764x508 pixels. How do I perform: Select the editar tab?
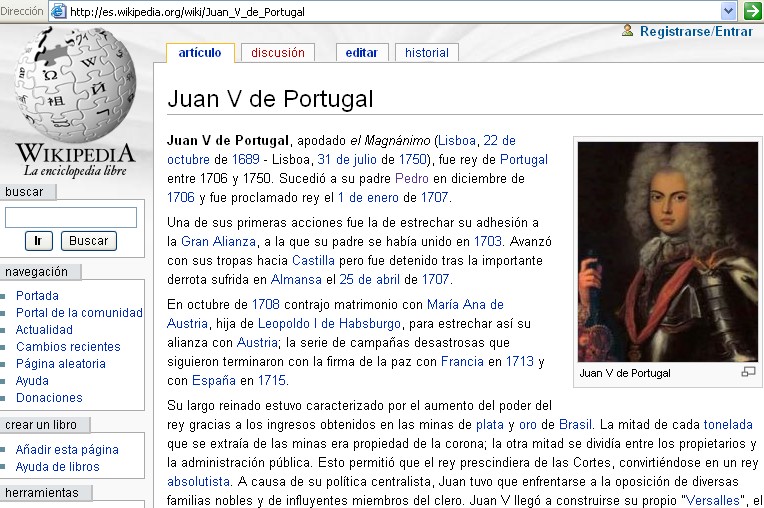point(361,53)
